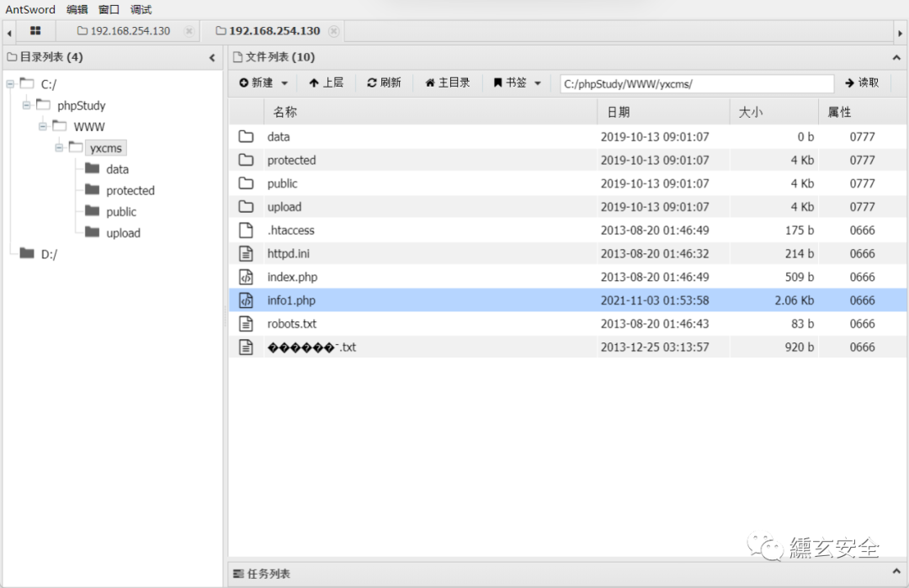Select the active bold 192.168.254.130 tab
Image resolution: width=909 pixels, height=588 pixels.
[268, 31]
